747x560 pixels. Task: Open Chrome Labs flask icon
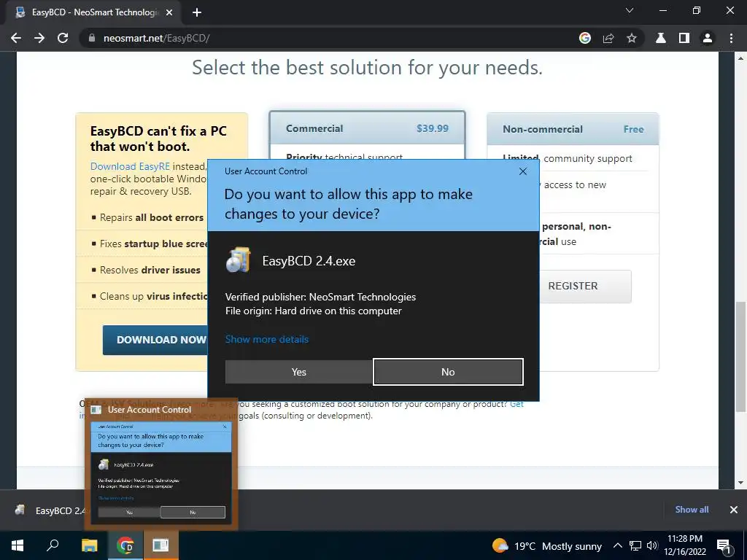[x=661, y=38]
